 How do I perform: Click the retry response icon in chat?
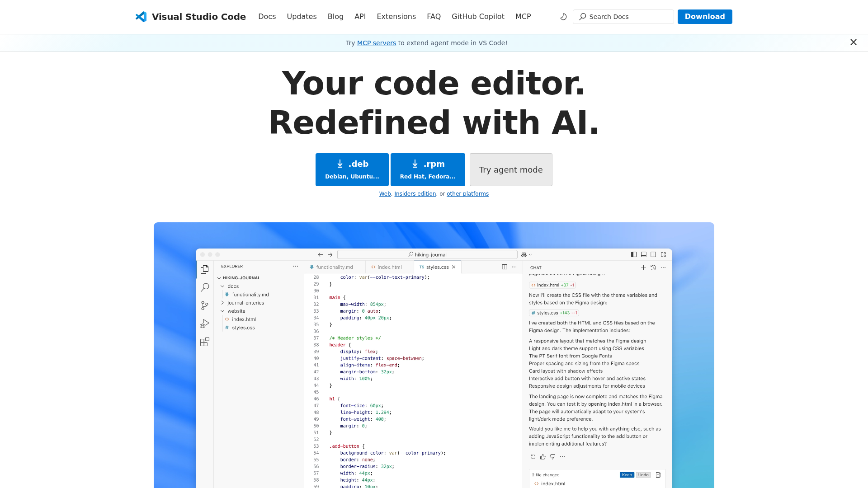[x=533, y=457]
